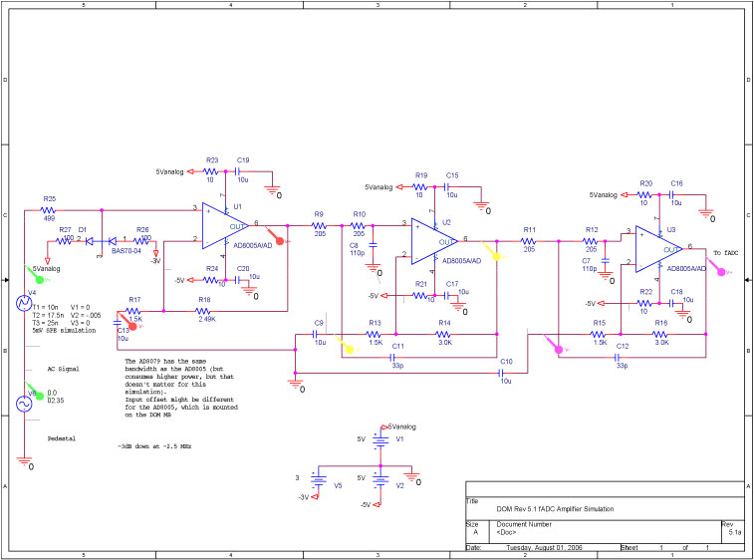This screenshot has width=754, height=560.
Task: Select capacitor C10 symbol
Action: point(501,373)
